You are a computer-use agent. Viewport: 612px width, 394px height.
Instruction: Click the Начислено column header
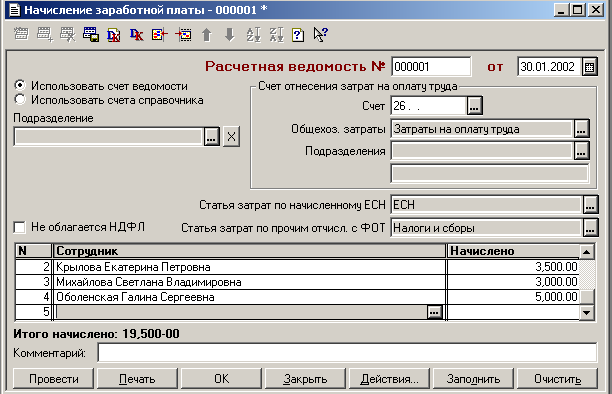pos(513,251)
